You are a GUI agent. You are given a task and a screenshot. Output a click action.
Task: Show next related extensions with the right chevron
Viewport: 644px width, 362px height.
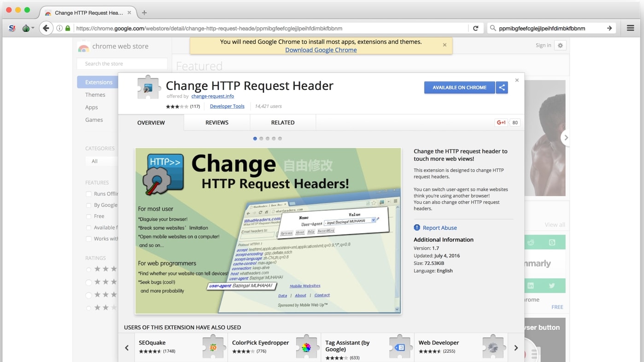(x=516, y=348)
